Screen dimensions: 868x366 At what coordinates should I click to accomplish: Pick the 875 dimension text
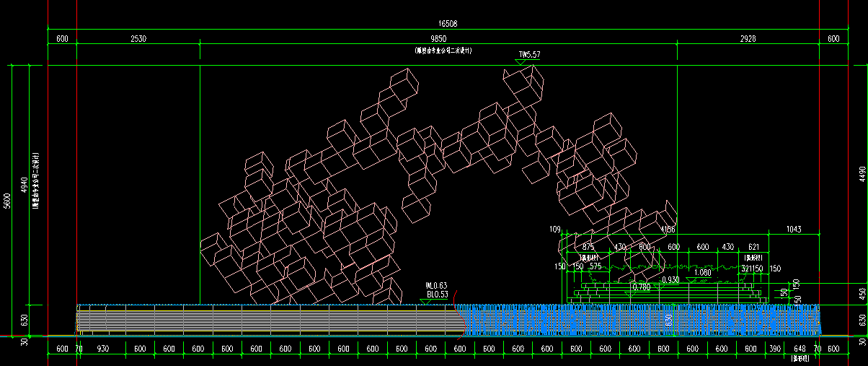(588, 247)
